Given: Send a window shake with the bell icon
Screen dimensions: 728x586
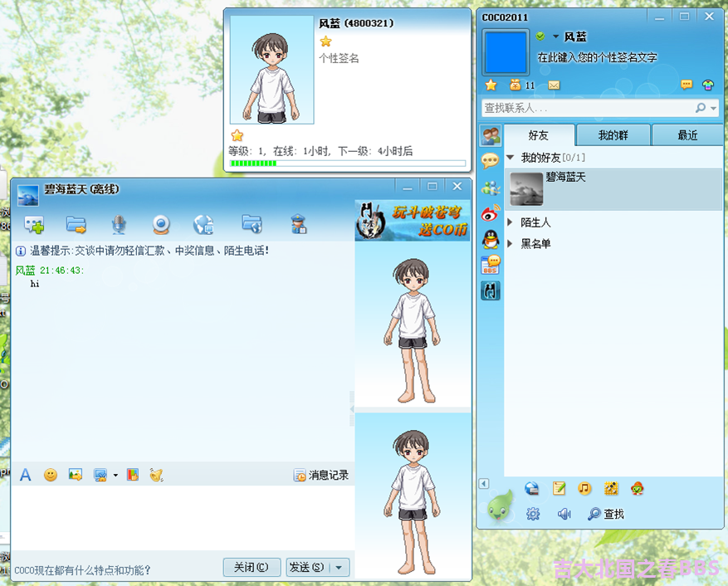Looking at the screenshot, I should pyautogui.click(x=156, y=475).
